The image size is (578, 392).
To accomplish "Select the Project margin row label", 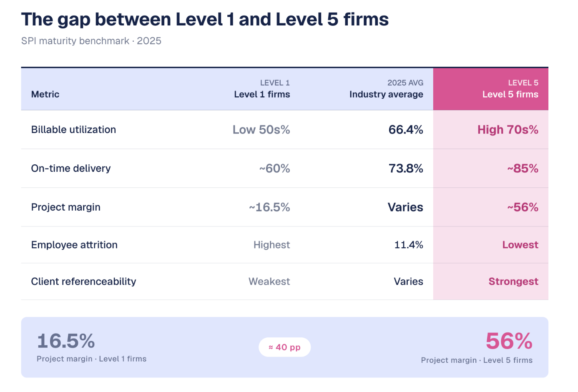I will 65,207.
